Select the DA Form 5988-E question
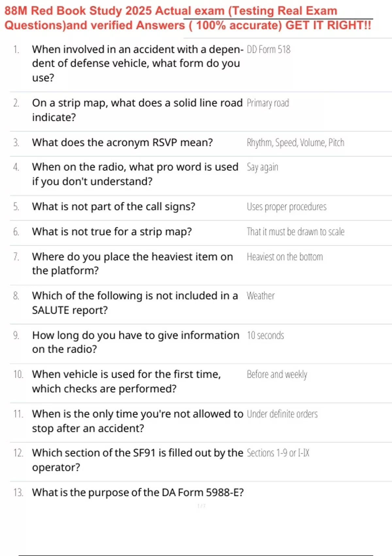Screen dimensions: 392x556 click(x=138, y=492)
